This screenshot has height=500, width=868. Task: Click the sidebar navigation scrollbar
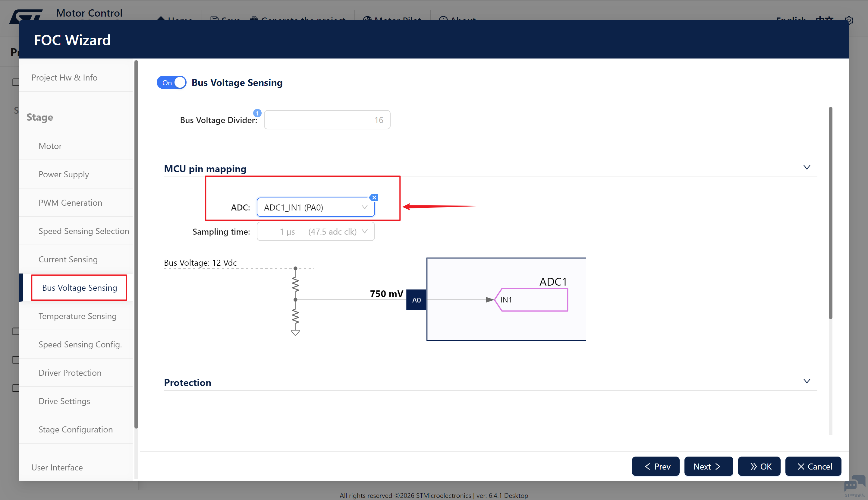click(x=136, y=244)
